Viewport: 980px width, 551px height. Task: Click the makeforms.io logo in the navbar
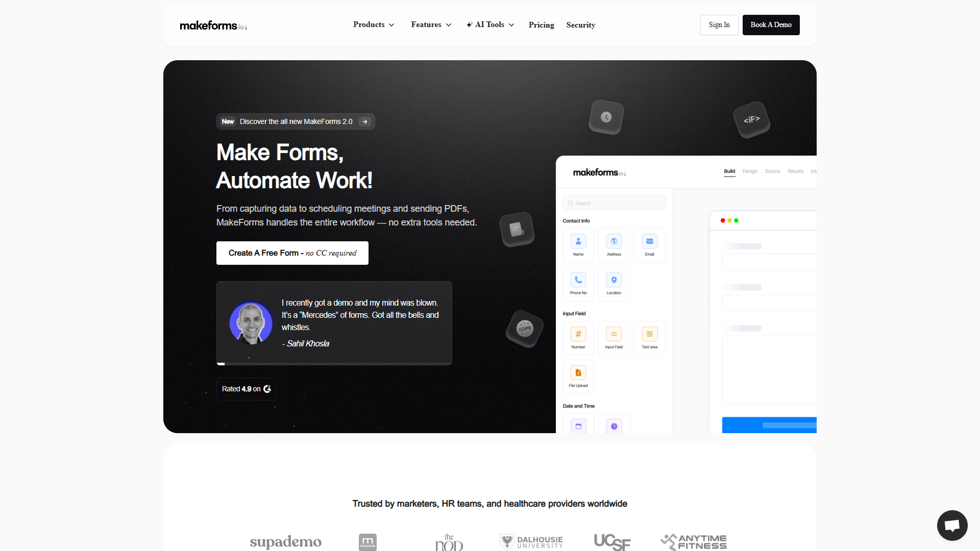(213, 25)
